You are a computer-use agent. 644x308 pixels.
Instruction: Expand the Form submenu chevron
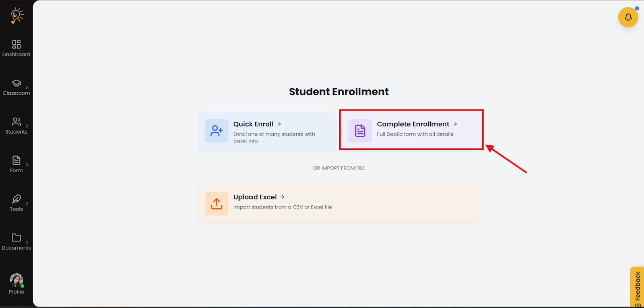click(27, 165)
